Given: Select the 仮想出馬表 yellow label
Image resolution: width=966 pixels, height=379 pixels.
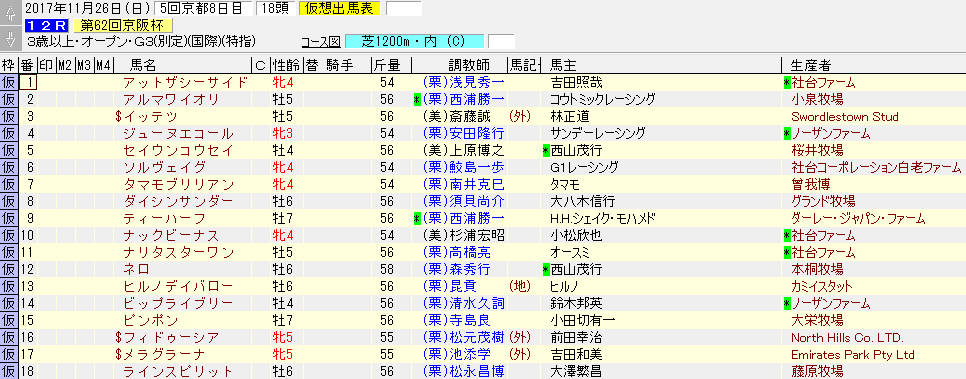Looking at the screenshot, I should [339, 9].
